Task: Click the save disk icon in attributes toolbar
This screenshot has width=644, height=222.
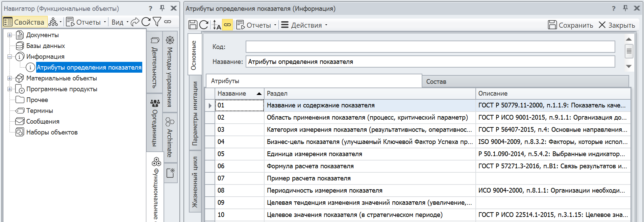Action: [x=193, y=25]
